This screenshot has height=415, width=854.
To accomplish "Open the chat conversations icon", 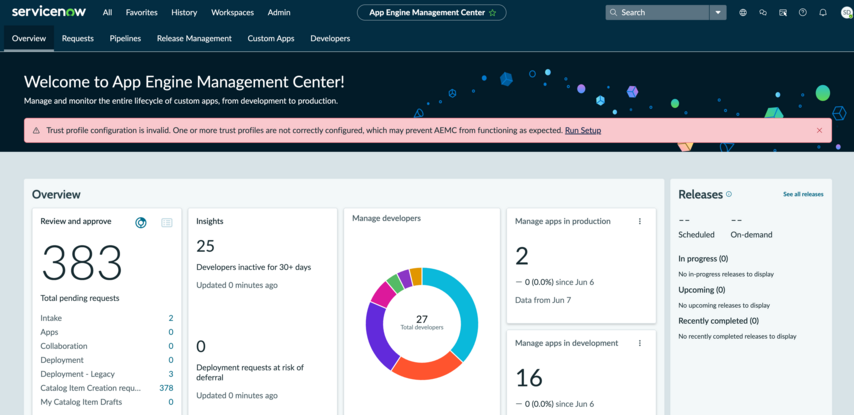I will (x=763, y=13).
